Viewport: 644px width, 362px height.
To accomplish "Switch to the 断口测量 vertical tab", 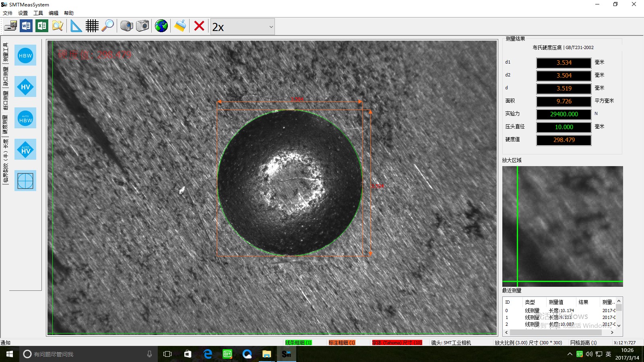I will click(5, 101).
